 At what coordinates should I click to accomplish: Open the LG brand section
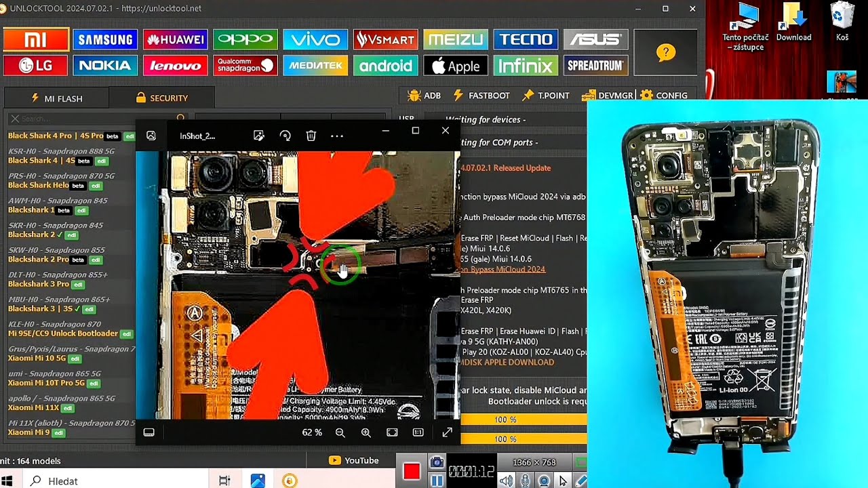tap(35, 66)
